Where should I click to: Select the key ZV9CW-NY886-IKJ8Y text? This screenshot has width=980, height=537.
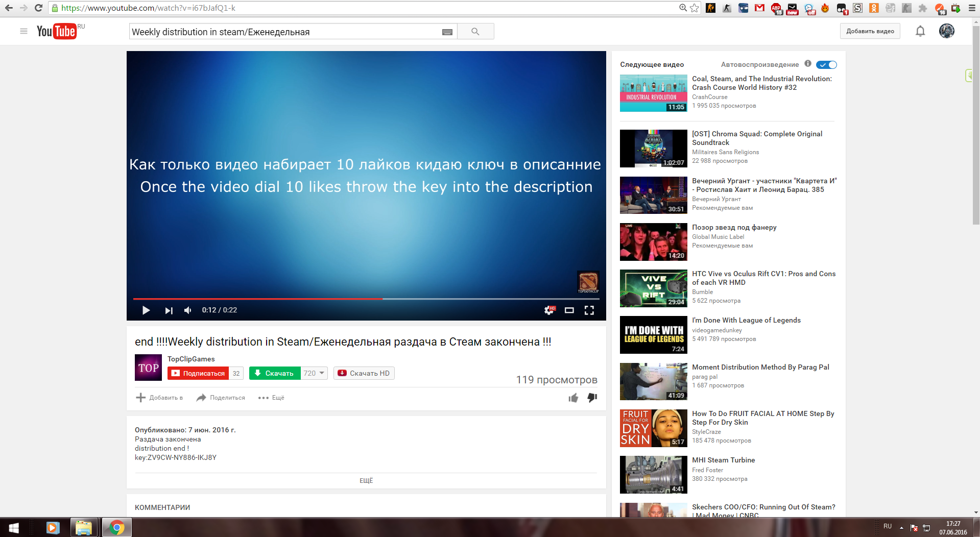tap(182, 457)
